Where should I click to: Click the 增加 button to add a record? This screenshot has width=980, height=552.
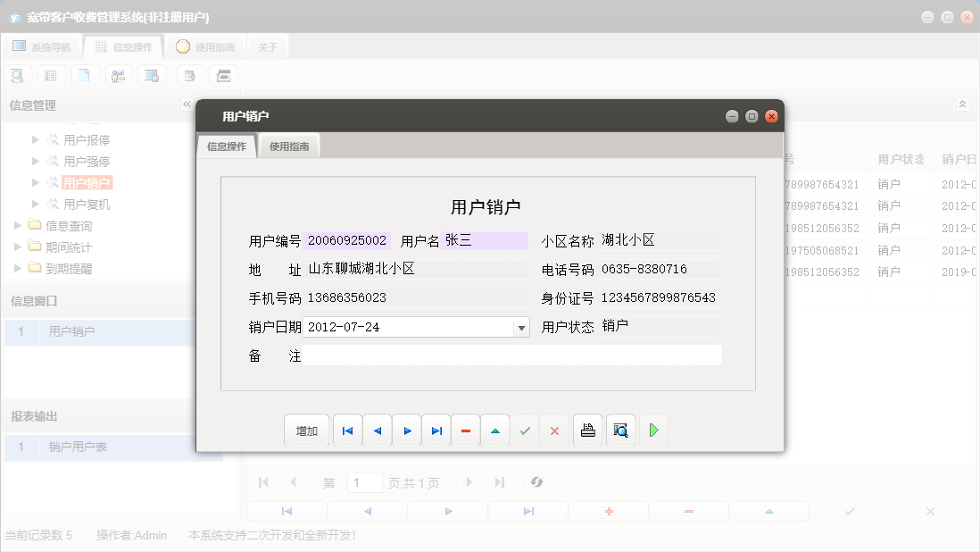click(x=306, y=430)
